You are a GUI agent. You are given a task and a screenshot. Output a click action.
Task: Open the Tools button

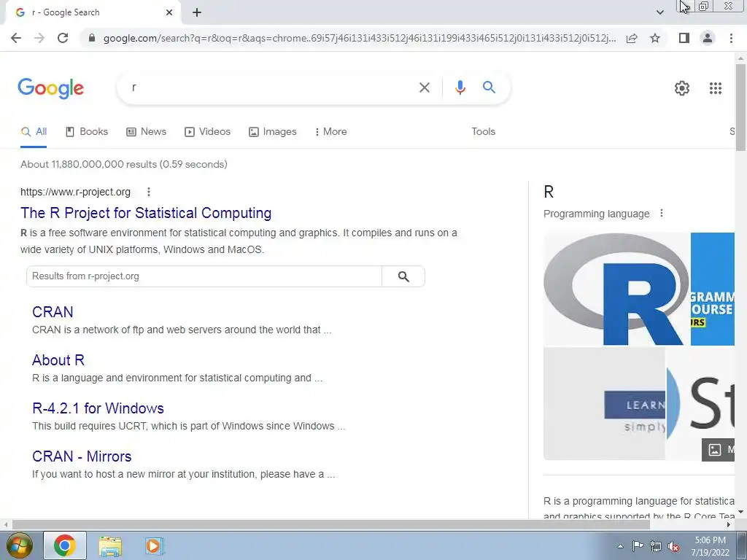tap(484, 131)
